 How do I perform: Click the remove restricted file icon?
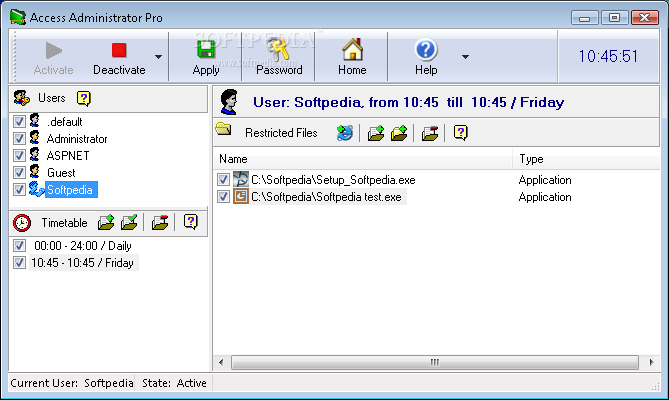pos(430,133)
